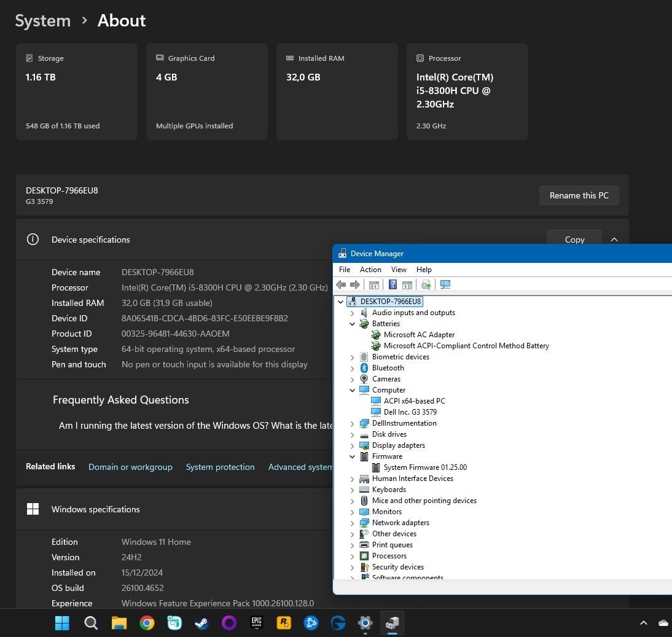Click the OneDrive cloud tray icon
This screenshot has width=672, height=637.
[x=663, y=623]
